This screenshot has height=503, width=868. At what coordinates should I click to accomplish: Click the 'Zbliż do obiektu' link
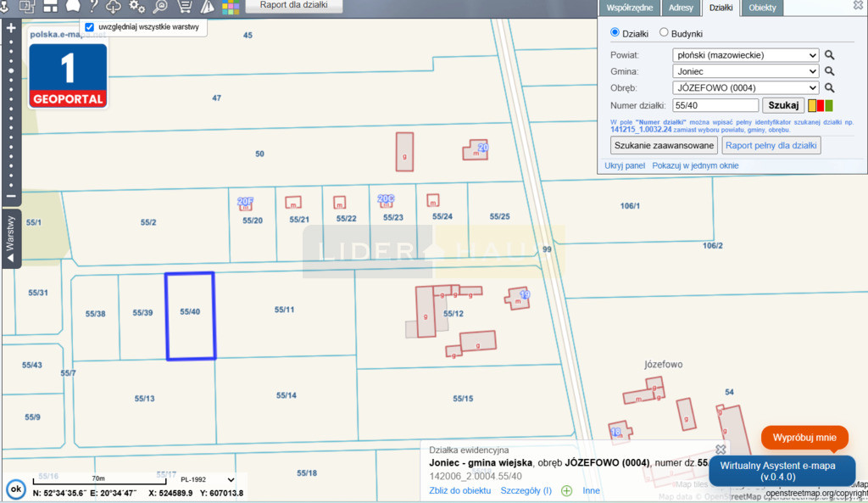pos(460,490)
